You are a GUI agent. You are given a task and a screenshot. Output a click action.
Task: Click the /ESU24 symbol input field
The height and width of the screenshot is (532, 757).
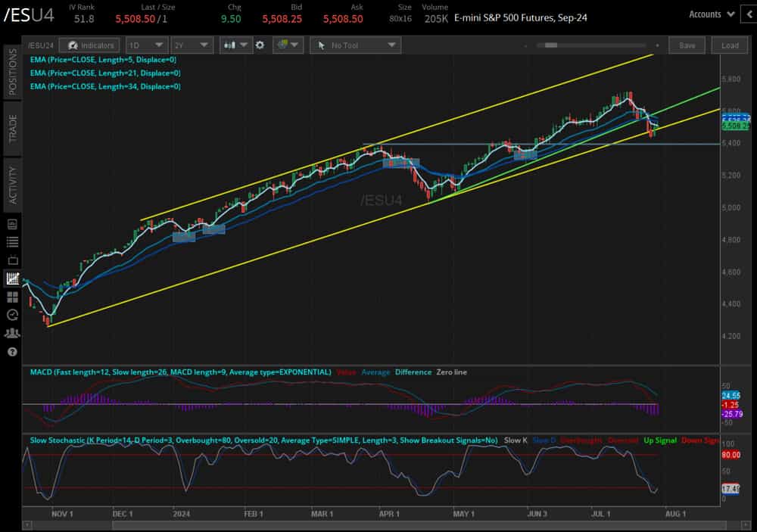(x=42, y=45)
